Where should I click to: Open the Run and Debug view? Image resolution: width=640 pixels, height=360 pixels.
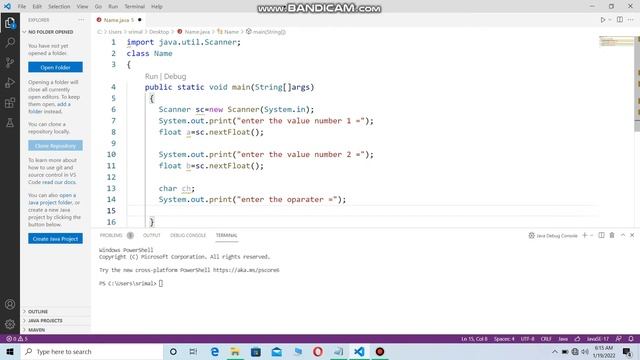click(x=10, y=82)
